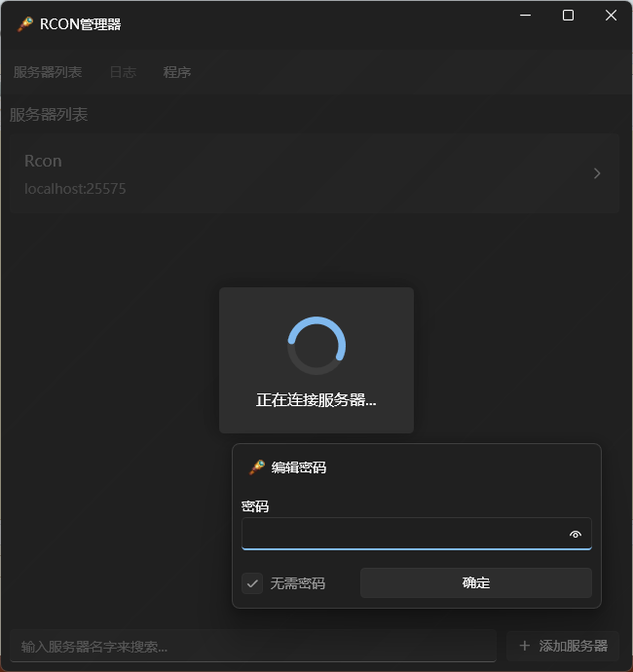This screenshot has height=672, width=633.
Task: Close the RCON管理器 window
Action: coord(611,16)
